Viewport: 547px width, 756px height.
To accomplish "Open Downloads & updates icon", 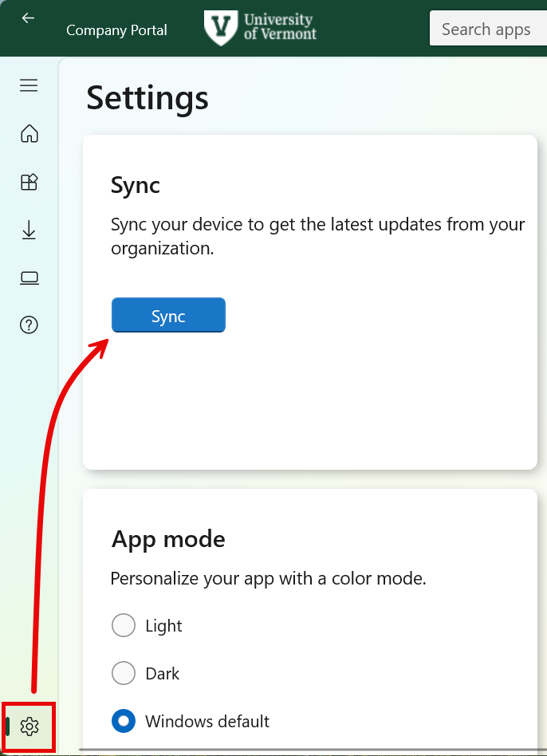I will point(30,230).
